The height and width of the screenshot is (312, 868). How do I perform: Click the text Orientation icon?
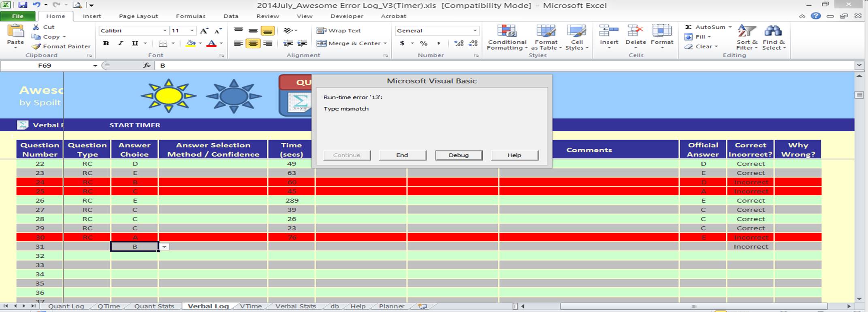coord(288,31)
